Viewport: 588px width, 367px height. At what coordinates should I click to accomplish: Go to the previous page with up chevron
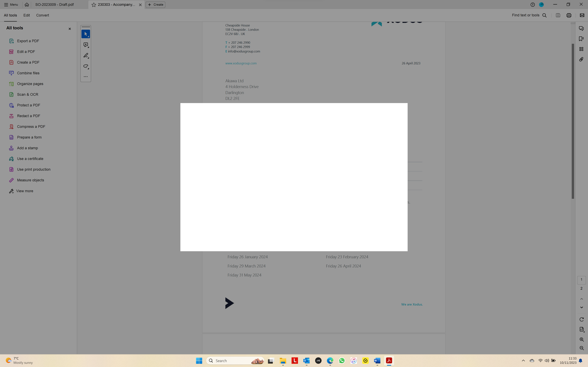582,299
